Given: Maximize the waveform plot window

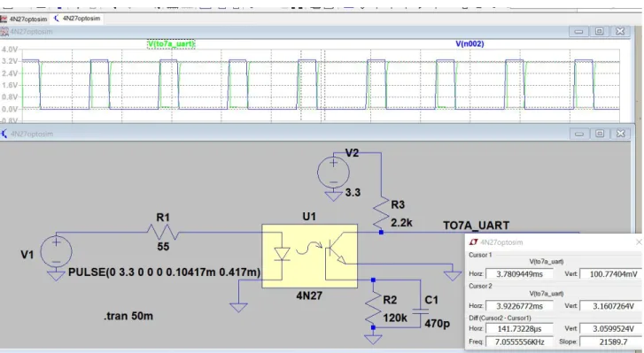Looking at the screenshot, I should coord(599,32).
